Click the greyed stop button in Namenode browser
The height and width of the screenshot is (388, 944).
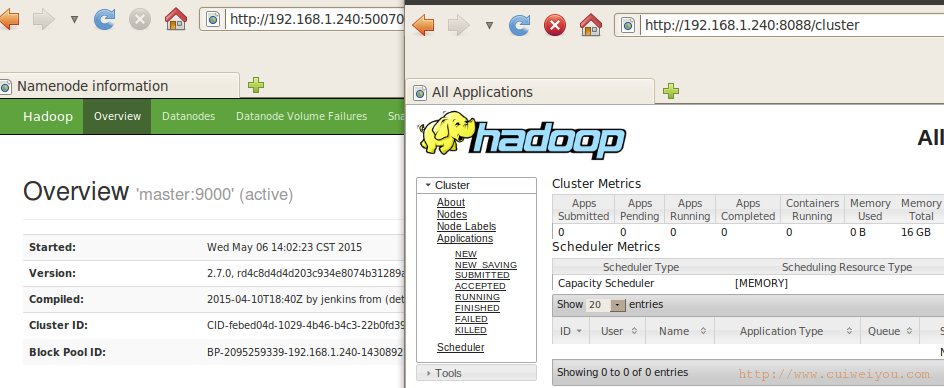click(x=140, y=19)
